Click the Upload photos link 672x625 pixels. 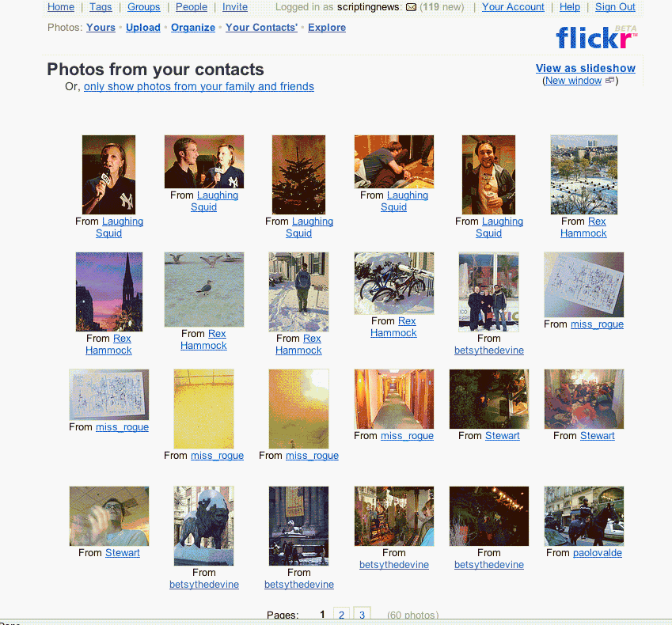point(143,28)
